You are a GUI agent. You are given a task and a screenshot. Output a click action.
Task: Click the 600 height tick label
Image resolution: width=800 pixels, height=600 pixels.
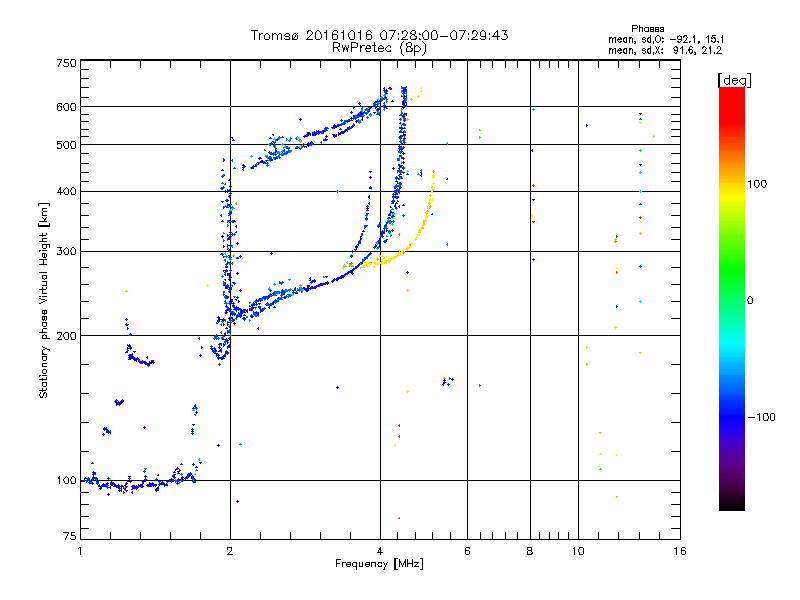click(x=66, y=107)
